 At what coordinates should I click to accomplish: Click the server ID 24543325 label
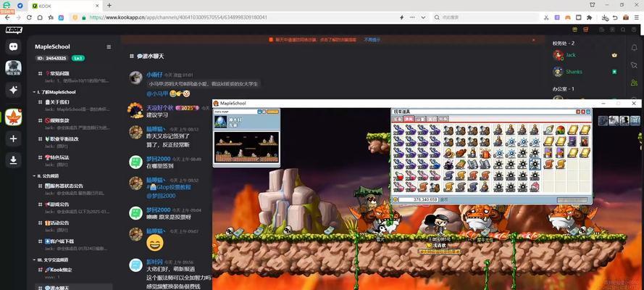coord(51,58)
